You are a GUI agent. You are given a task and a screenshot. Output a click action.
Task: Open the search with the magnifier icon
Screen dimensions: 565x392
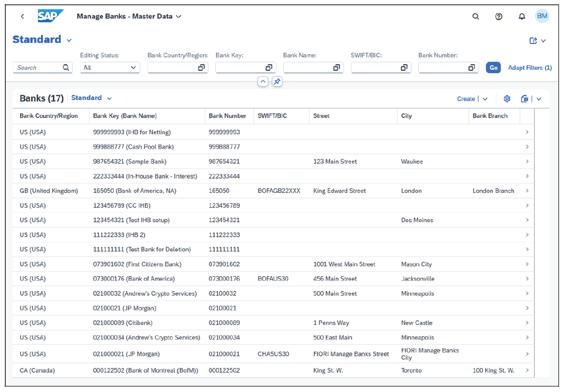475,16
